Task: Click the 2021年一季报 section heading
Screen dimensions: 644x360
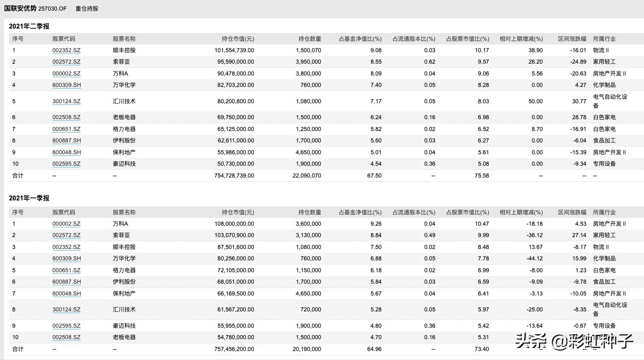Action: [x=29, y=198]
